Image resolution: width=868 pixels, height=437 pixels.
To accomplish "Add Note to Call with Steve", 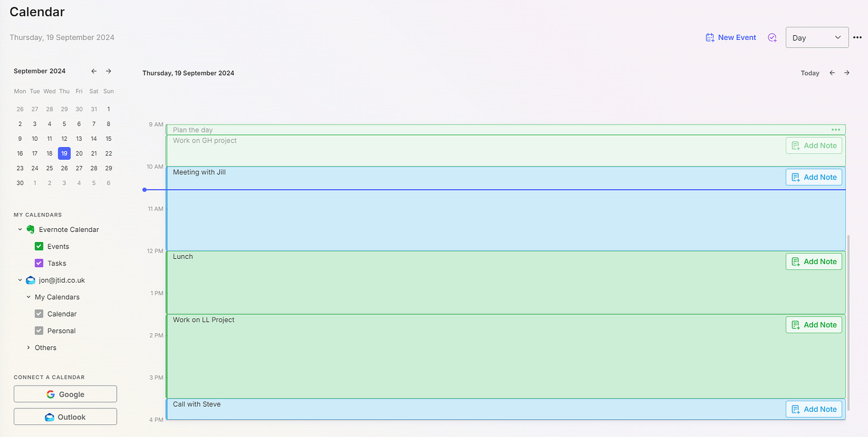I will point(814,409).
